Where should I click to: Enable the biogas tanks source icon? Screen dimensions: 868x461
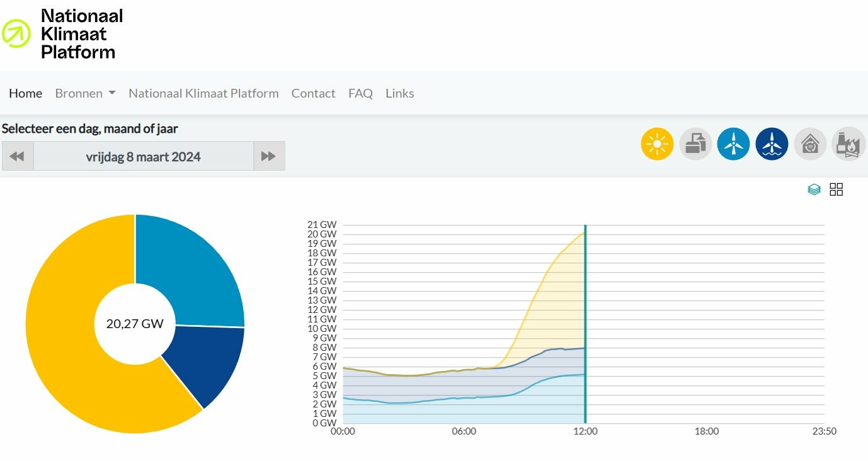tap(695, 144)
